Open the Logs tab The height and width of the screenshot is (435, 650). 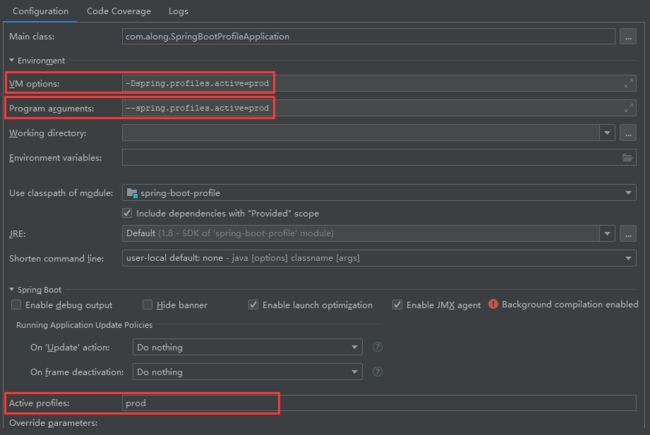click(x=178, y=11)
